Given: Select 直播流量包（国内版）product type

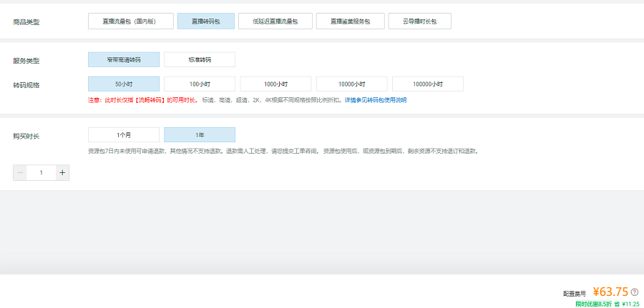Looking at the screenshot, I should [131, 21].
